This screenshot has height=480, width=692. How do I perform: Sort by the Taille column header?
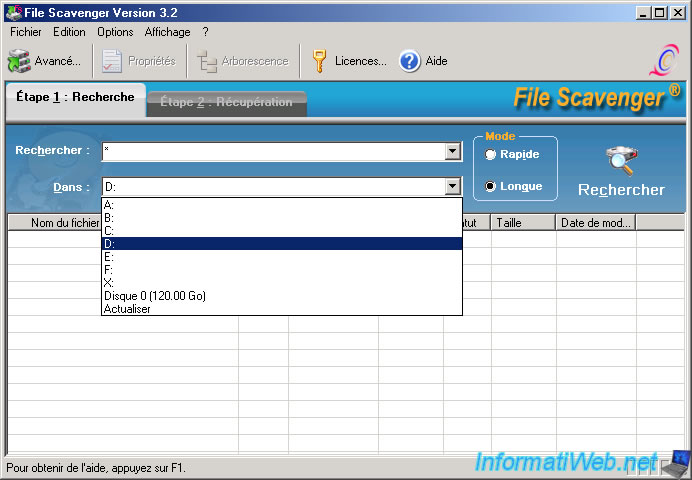tap(522, 223)
